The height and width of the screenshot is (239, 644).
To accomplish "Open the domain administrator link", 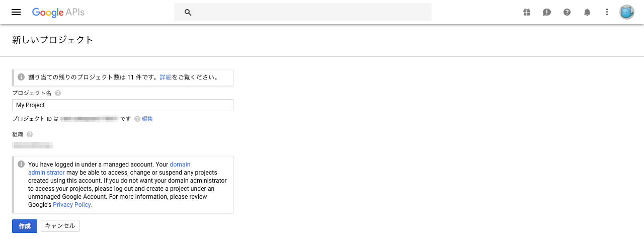I will (x=109, y=169).
